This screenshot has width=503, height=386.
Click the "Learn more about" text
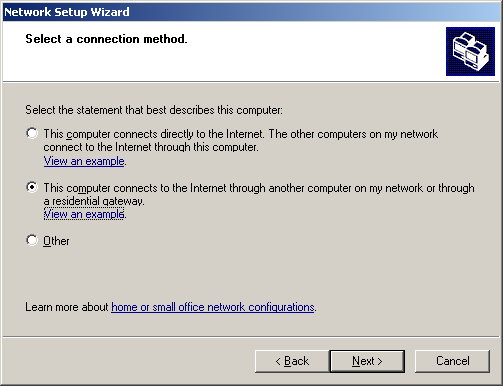tap(67, 307)
